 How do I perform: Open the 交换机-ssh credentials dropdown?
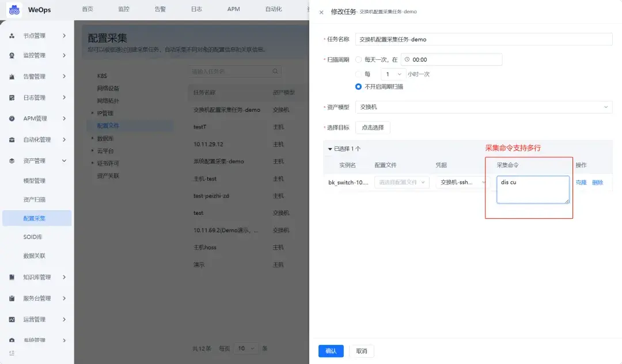click(x=461, y=183)
